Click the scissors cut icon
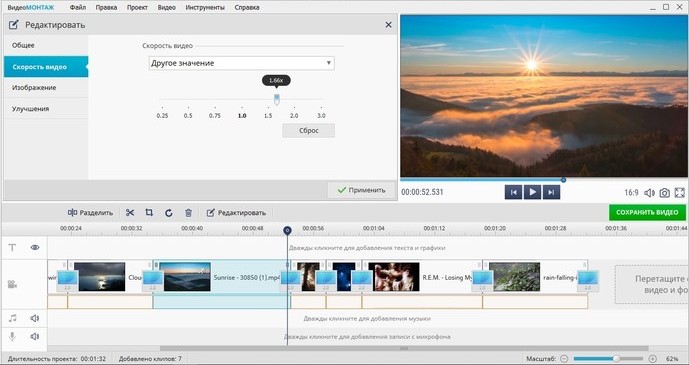 click(130, 213)
